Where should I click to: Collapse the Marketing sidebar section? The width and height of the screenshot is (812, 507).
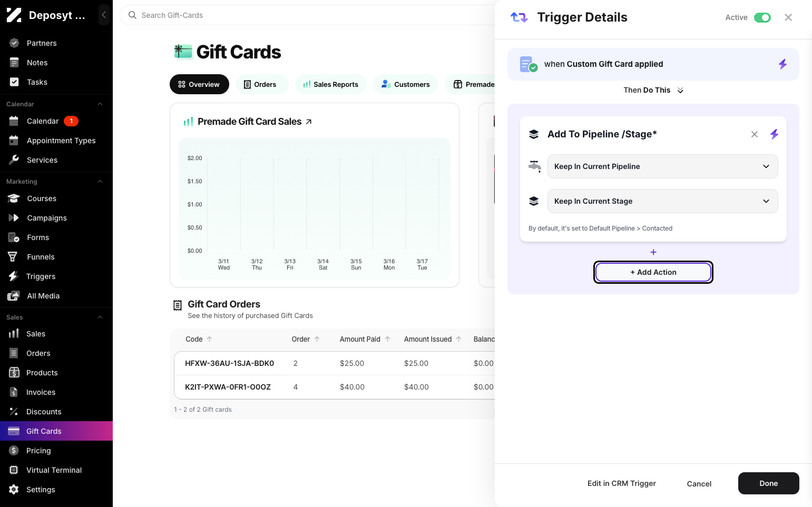pyautogui.click(x=100, y=182)
